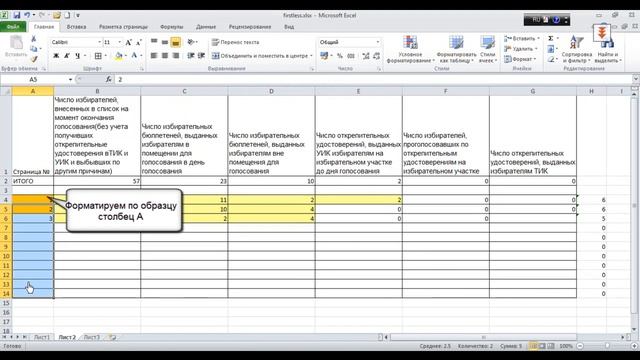Open the Файл tab
The width and height of the screenshot is (640, 360).
pos(13,27)
